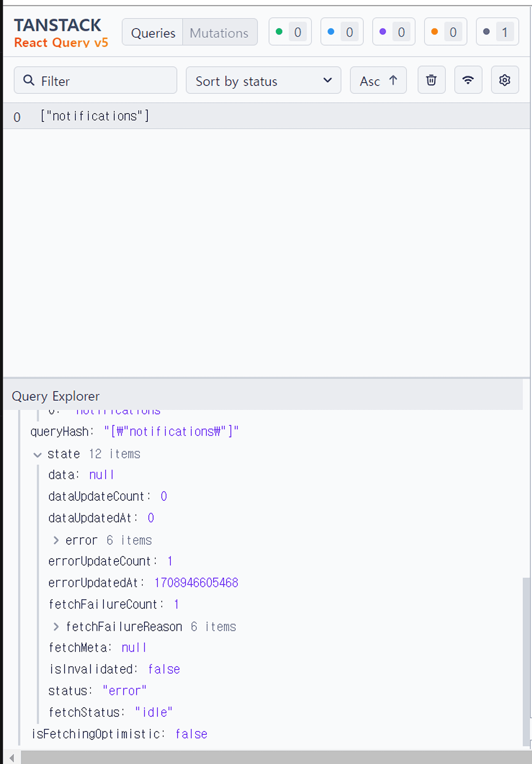Click the data null value

click(x=102, y=475)
